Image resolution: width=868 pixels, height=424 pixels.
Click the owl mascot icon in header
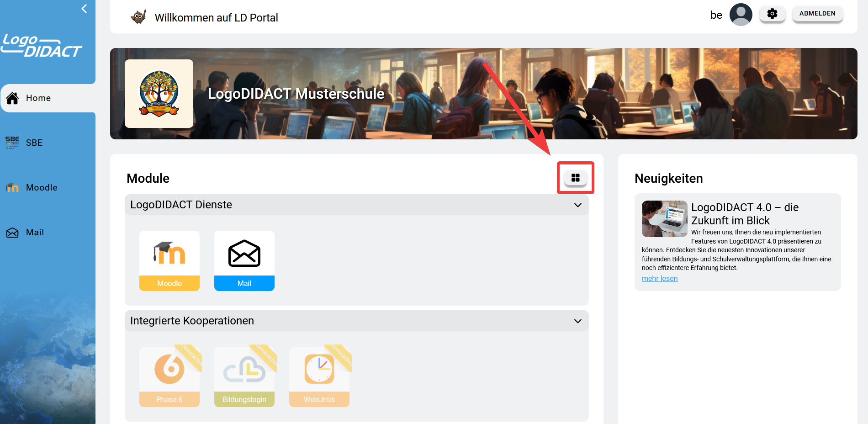[x=138, y=16]
